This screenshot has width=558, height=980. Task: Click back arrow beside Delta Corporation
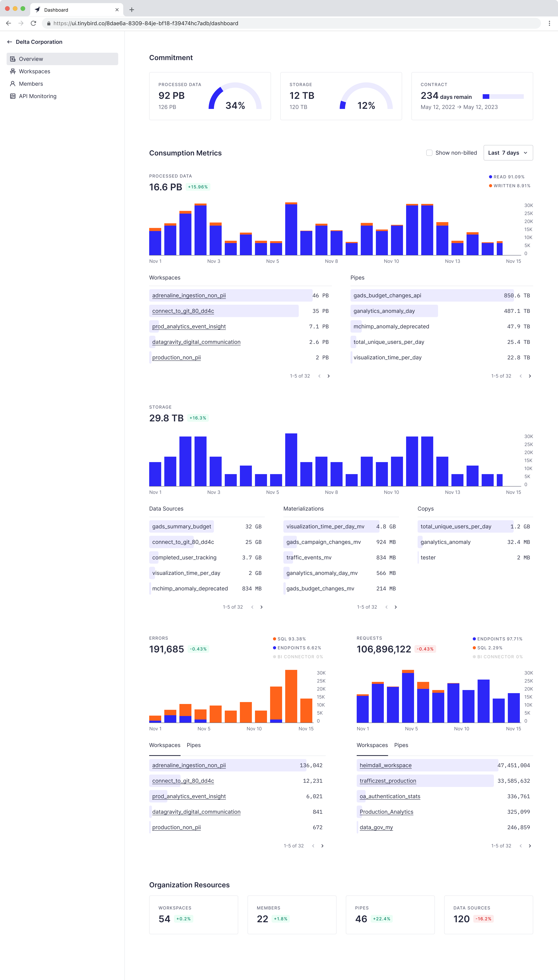[x=9, y=42]
